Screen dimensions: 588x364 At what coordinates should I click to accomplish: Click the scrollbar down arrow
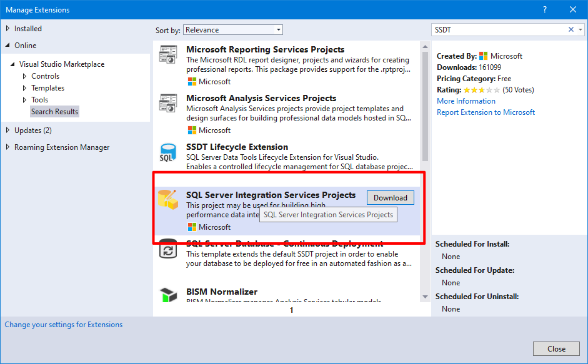coord(425,297)
